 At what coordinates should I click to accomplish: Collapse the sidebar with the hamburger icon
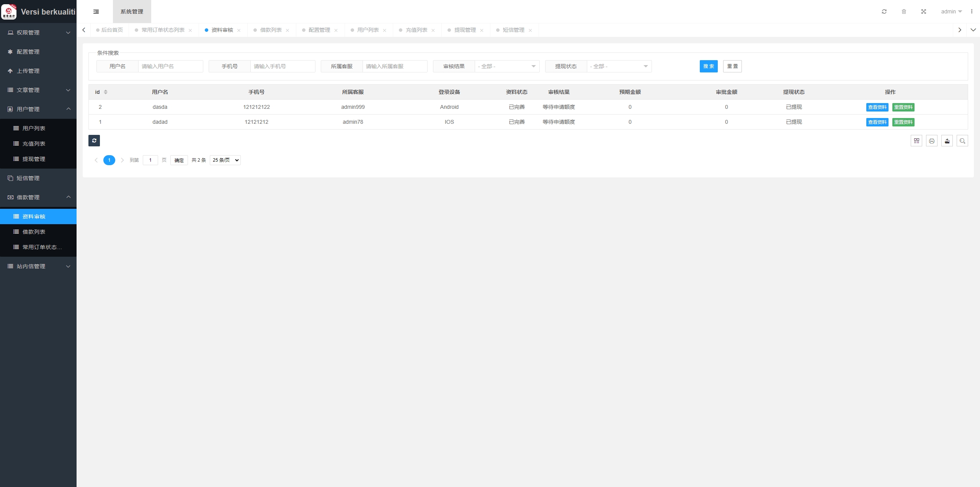click(96, 11)
